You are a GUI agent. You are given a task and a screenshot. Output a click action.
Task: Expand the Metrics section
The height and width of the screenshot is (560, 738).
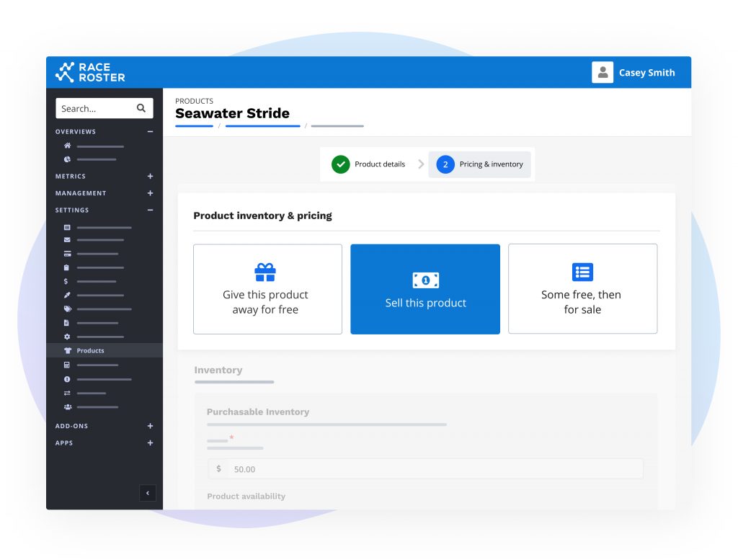150,177
